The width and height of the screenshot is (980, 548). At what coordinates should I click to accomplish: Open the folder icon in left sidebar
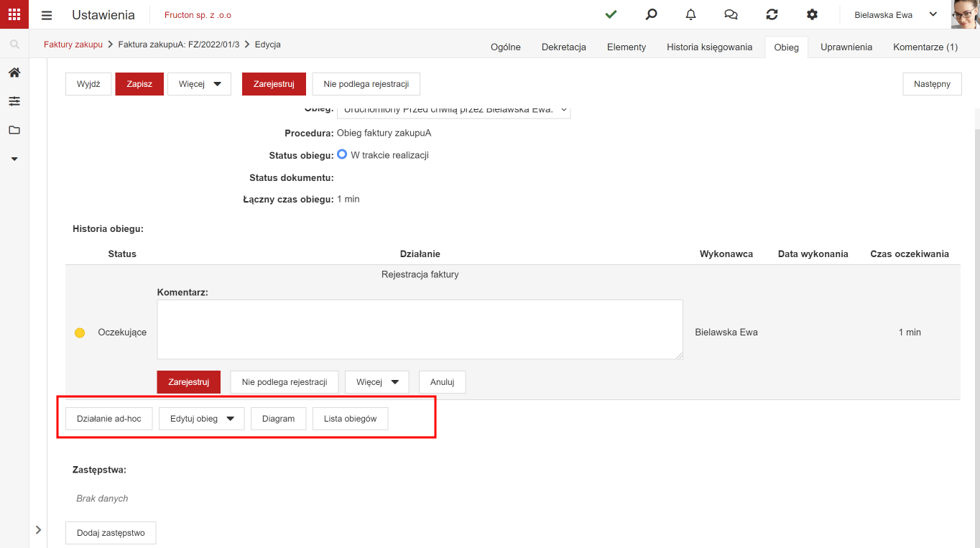pyautogui.click(x=14, y=130)
